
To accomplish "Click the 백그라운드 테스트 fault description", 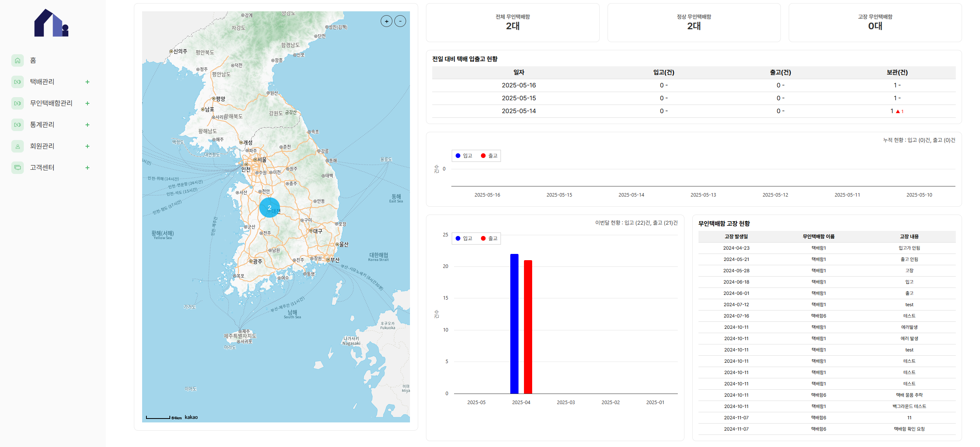I will coord(909,406).
